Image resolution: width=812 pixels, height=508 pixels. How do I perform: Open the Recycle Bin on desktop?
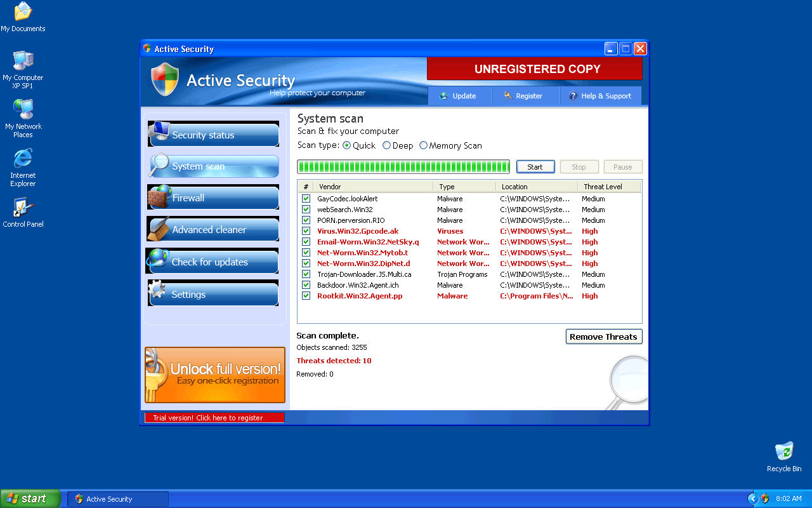[784, 451]
